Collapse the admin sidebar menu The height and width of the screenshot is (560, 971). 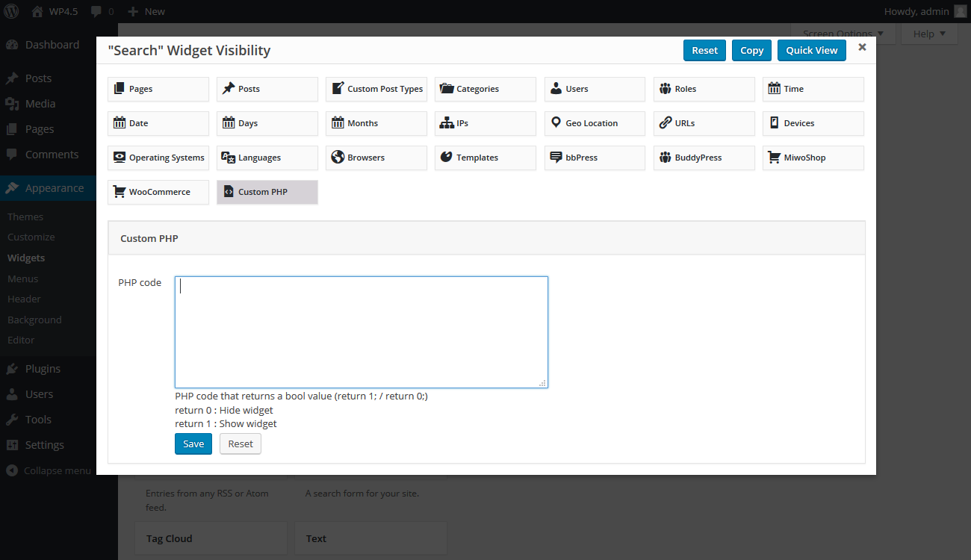(49, 470)
